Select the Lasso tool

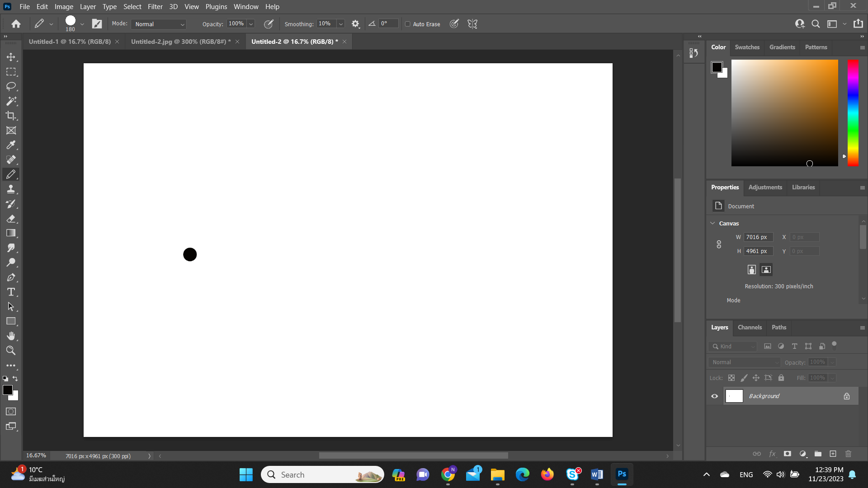(x=11, y=86)
